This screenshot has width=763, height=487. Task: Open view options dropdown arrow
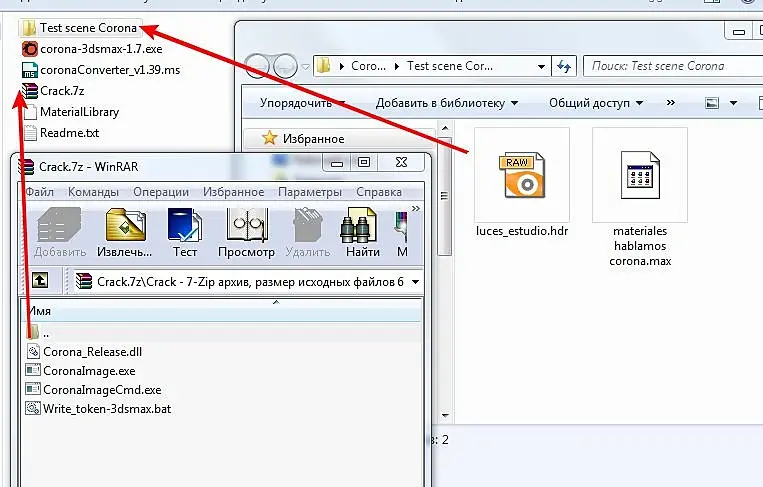[733, 103]
